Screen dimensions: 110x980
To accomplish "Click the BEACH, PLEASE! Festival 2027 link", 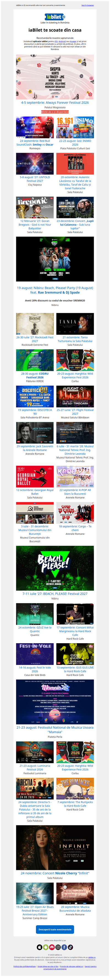I will [x=55, y=594].
